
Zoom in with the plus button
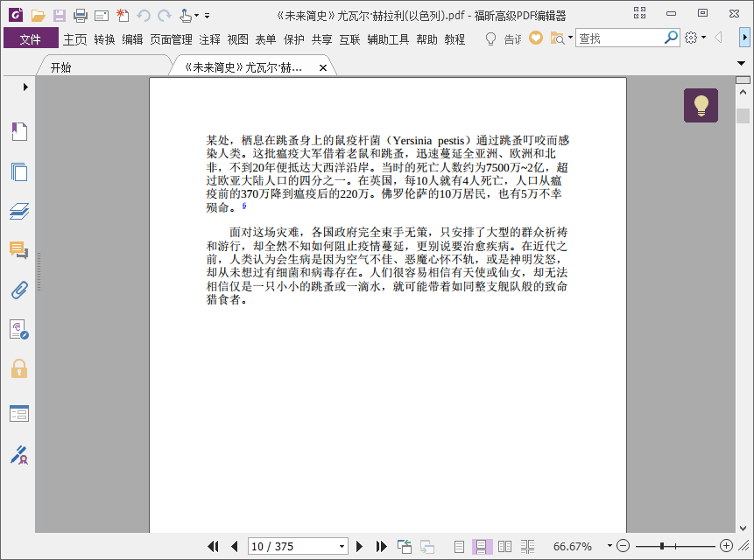pos(726,546)
